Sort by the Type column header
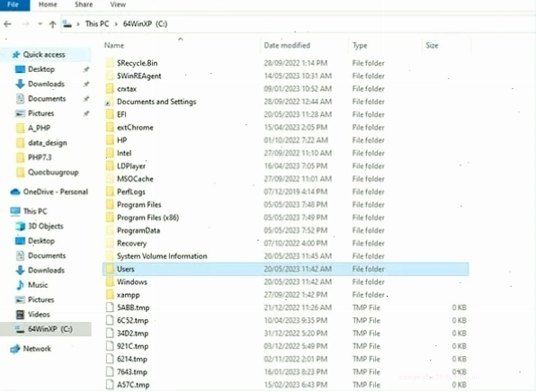 (x=360, y=46)
